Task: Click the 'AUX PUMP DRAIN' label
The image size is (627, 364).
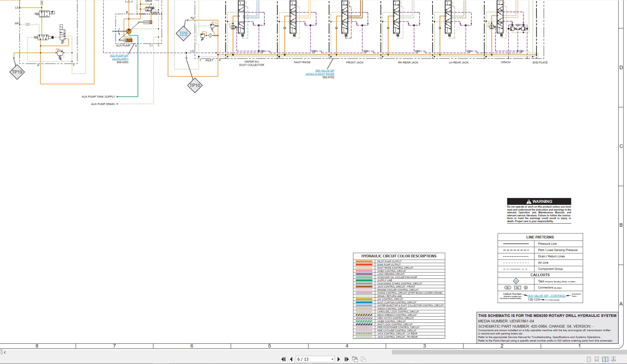Action: [103, 104]
